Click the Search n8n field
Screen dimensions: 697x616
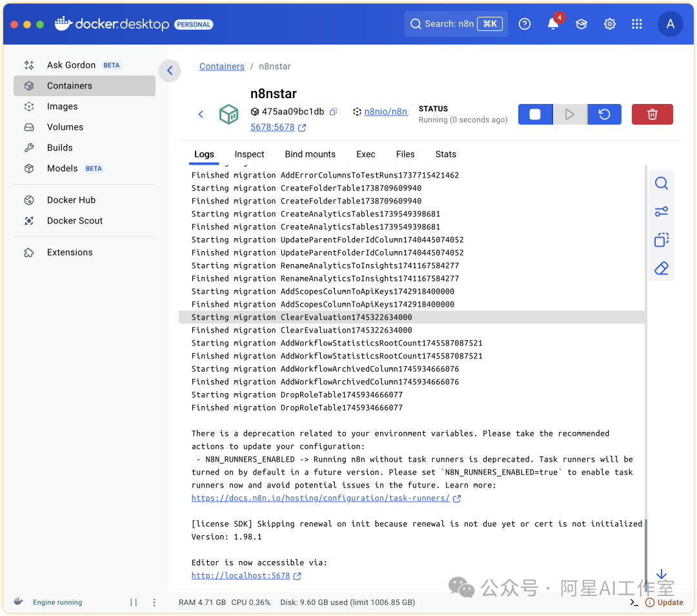[x=456, y=24]
